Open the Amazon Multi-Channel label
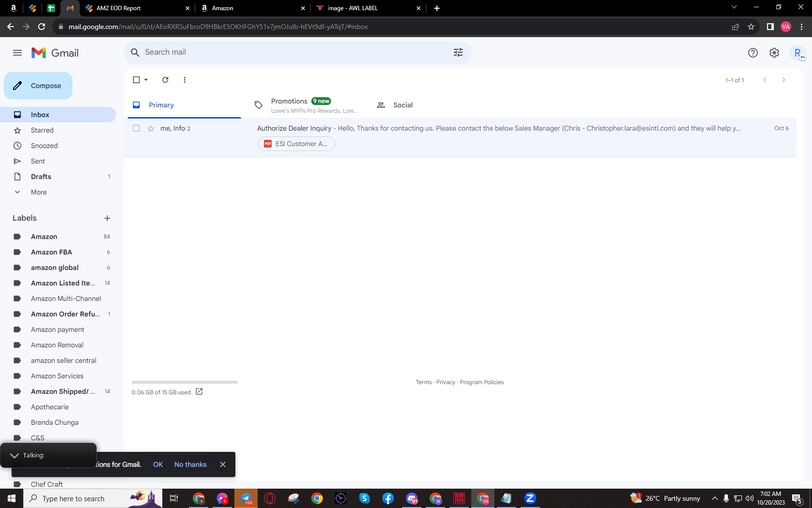 tap(58, 299)
